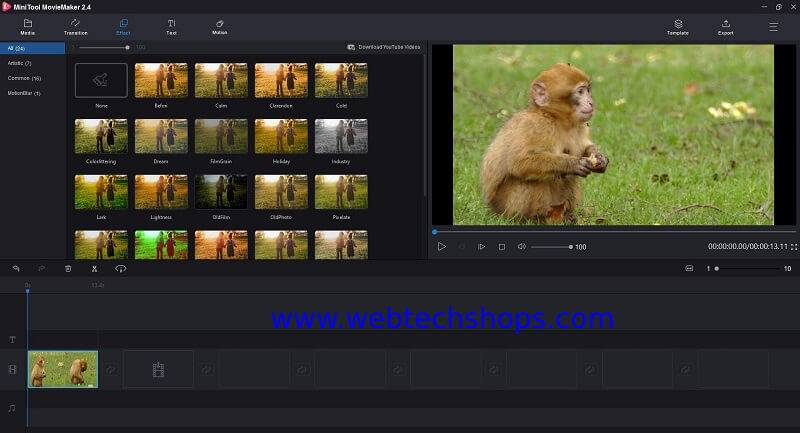Apply the Calm effect
Screen dimensions: 800x433
coord(221,80)
